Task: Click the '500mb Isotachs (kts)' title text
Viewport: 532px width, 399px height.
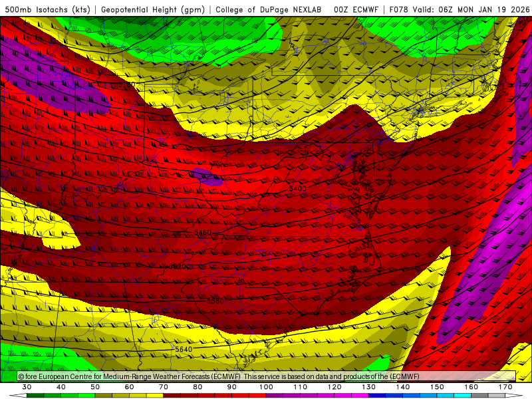Action: pos(47,9)
